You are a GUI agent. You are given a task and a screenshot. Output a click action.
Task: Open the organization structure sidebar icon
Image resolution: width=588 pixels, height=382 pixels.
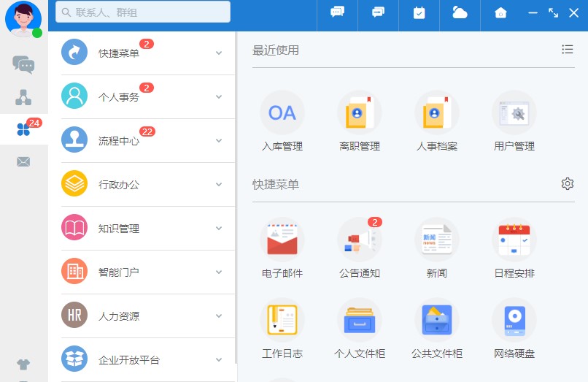pos(23,97)
